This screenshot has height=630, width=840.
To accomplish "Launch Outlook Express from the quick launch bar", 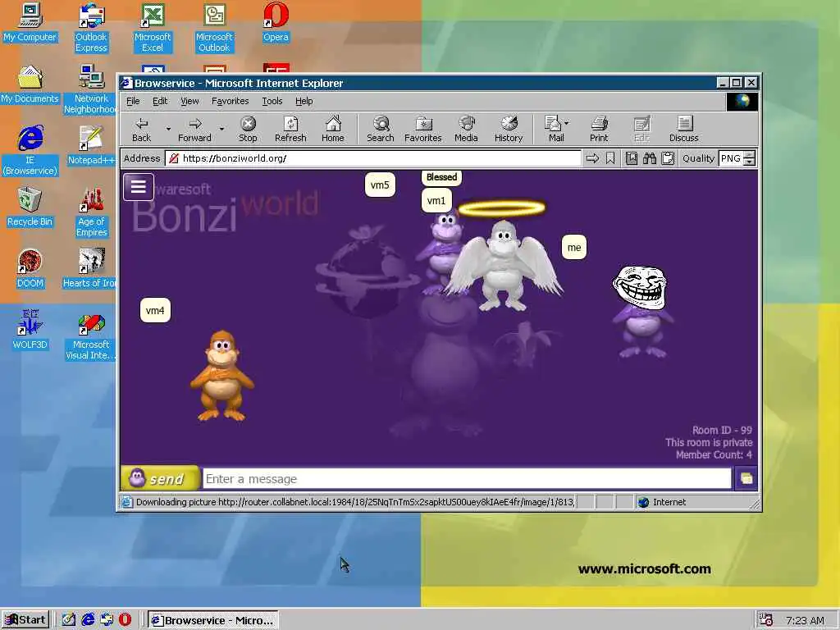I will (x=106, y=620).
